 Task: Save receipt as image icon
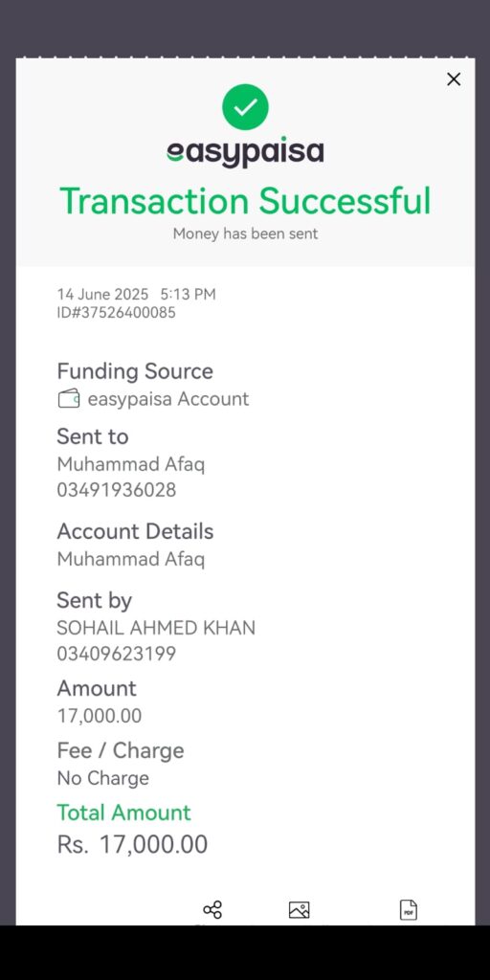pyautogui.click(x=300, y=910)
